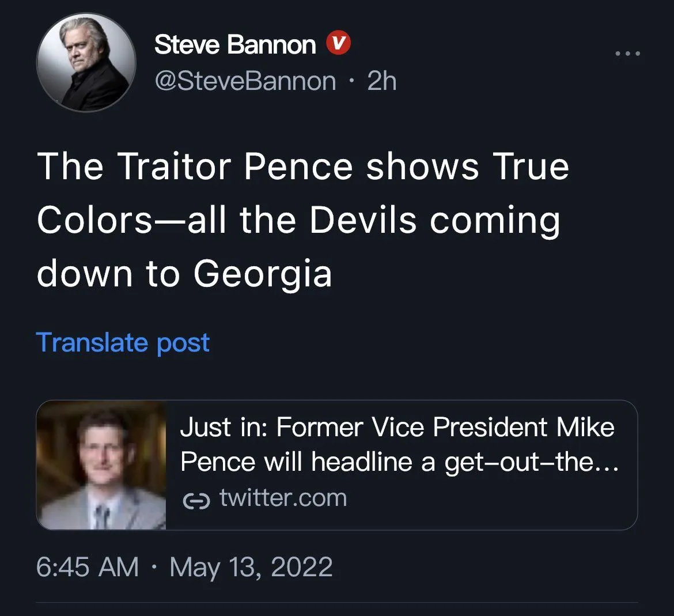Click Translate post
Image resolution: width=674 pixels, height=616 pixels.
123,342
